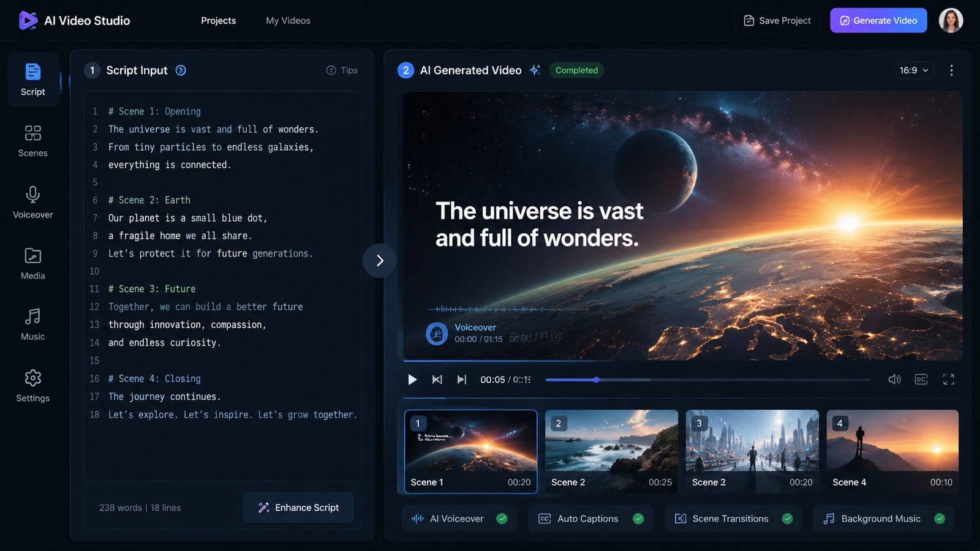Open the Settings sidebar section

(x=33, y=386)
